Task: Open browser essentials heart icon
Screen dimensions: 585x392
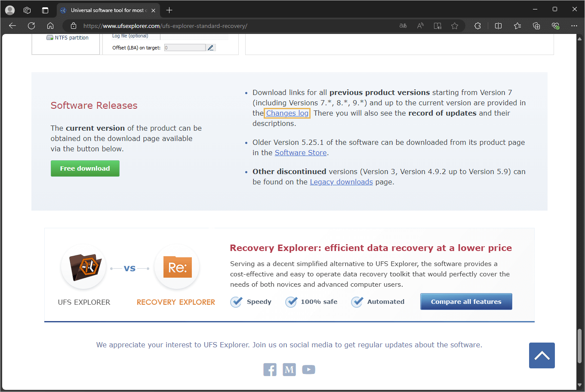Action: click(555, 26)
